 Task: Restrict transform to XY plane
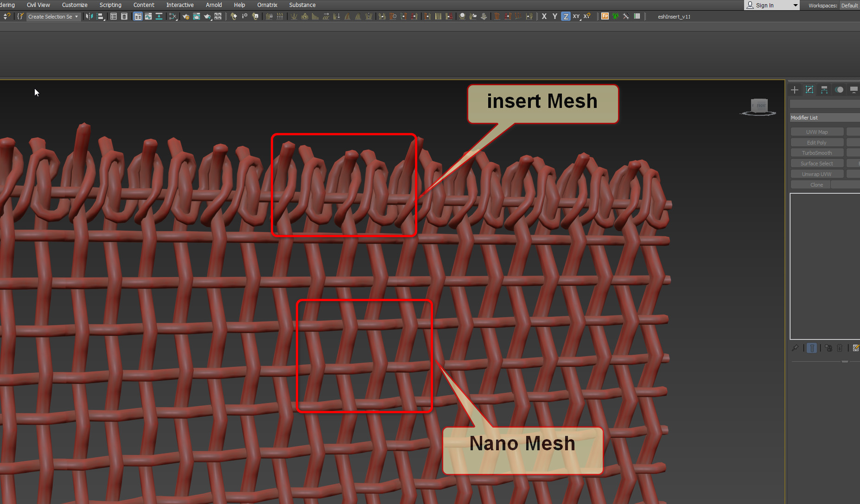pos(576,17)
